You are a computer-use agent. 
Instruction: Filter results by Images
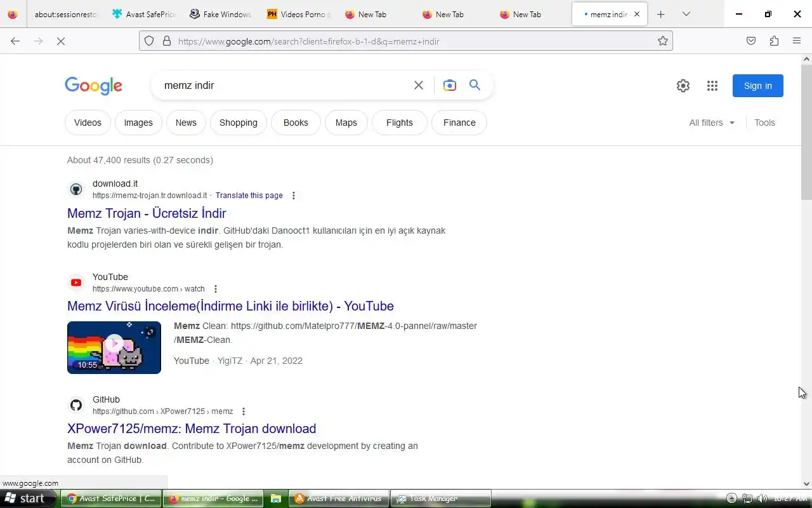[138, 123]
